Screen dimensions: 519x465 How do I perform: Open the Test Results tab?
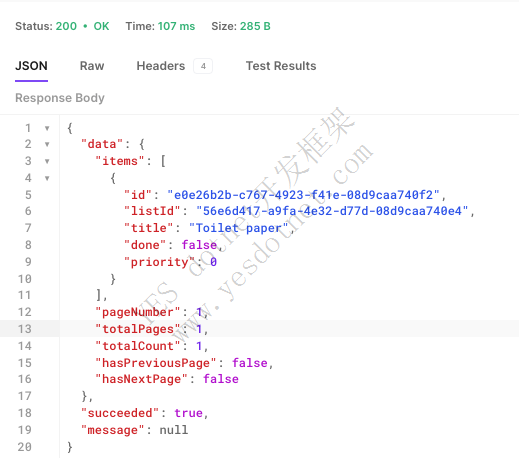[x=281, y=66]
